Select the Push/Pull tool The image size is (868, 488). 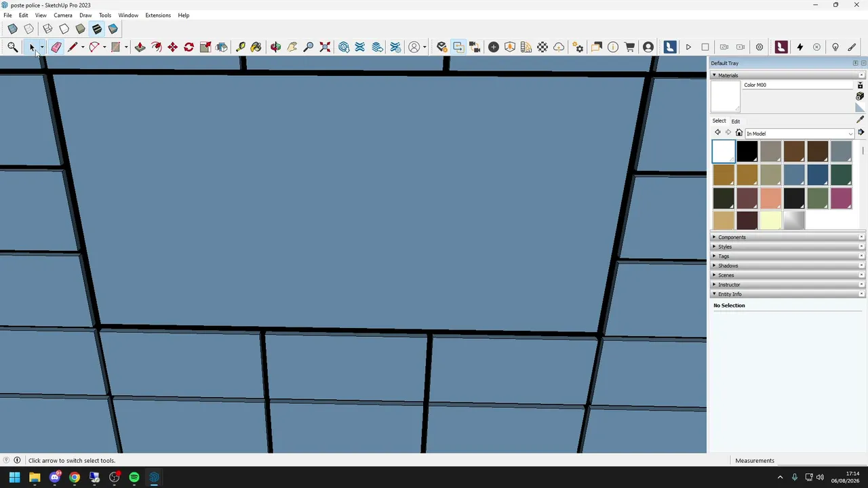140,47
